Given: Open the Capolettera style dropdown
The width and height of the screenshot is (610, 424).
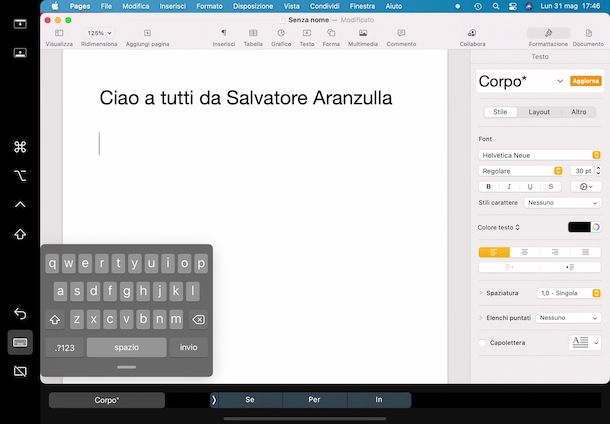Looking at the screenshot, I should (585, 343).
